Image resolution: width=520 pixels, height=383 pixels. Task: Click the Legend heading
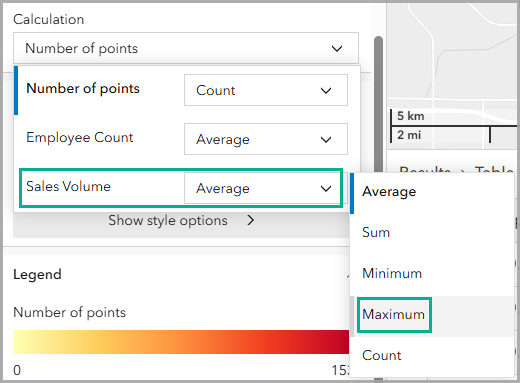tap(37, 274)
